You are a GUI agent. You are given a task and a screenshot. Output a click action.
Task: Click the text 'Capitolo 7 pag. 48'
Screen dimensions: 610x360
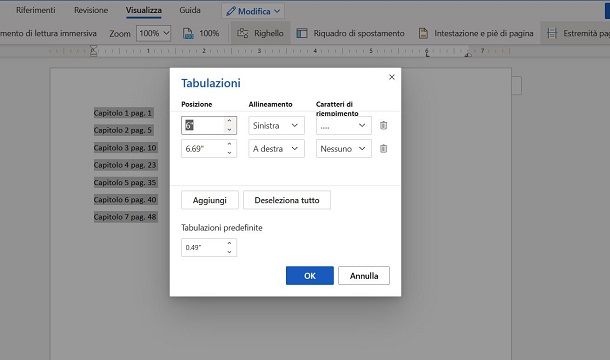125,217
